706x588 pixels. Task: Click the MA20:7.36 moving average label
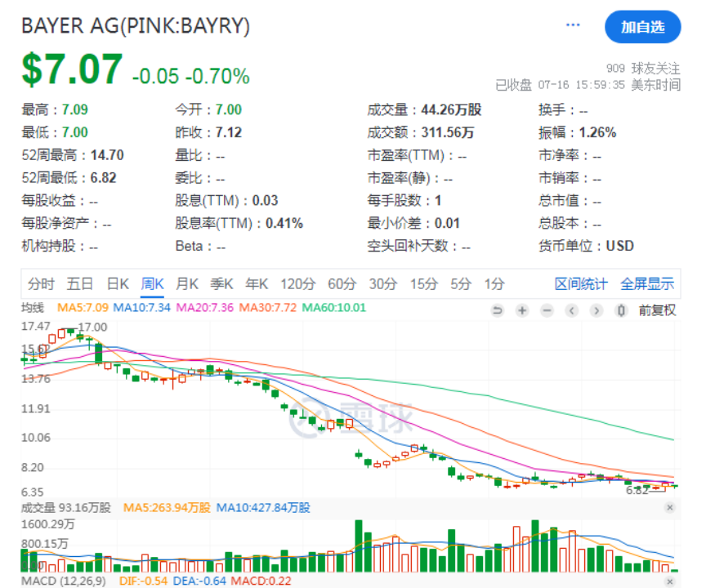(205, 308)
